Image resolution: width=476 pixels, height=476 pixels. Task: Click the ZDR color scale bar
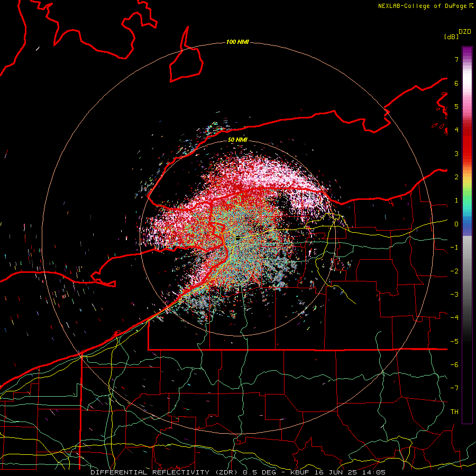[x=467, y=235]
